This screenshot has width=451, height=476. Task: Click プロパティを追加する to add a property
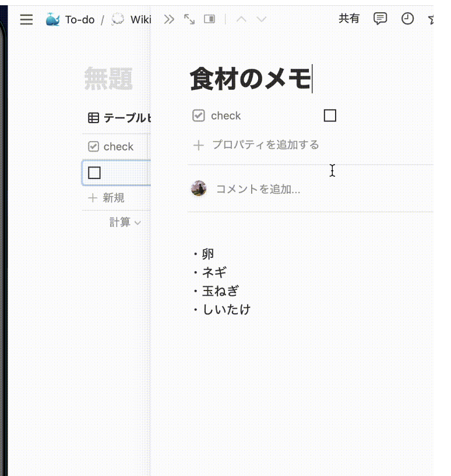265,145
